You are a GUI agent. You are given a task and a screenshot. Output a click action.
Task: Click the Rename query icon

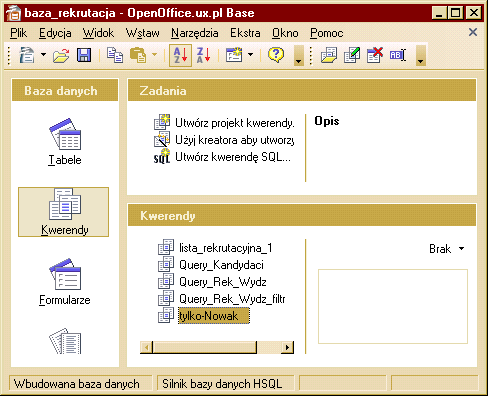tap(398, 55)
